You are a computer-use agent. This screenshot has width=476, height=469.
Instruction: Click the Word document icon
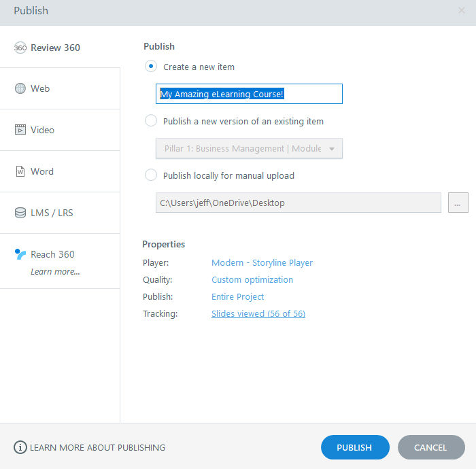(20, 171)
